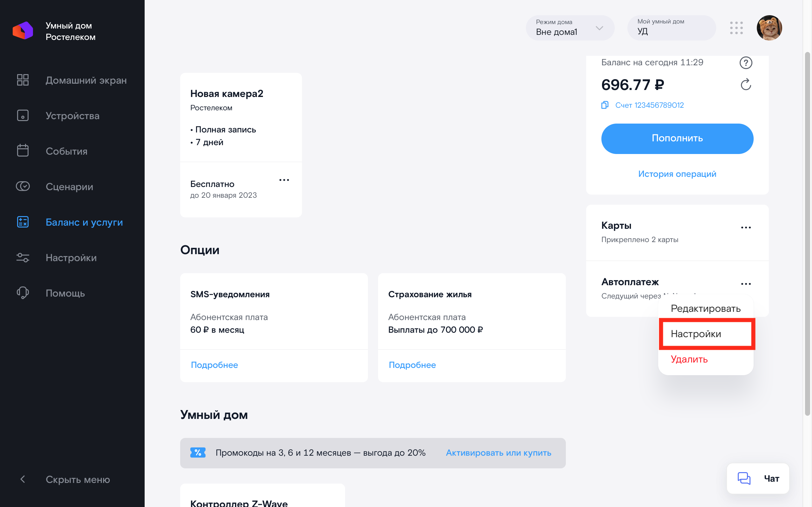This screenshot has height=507, width=812.
Task: Open the Устройства section
Action: (x=72, y=116)
